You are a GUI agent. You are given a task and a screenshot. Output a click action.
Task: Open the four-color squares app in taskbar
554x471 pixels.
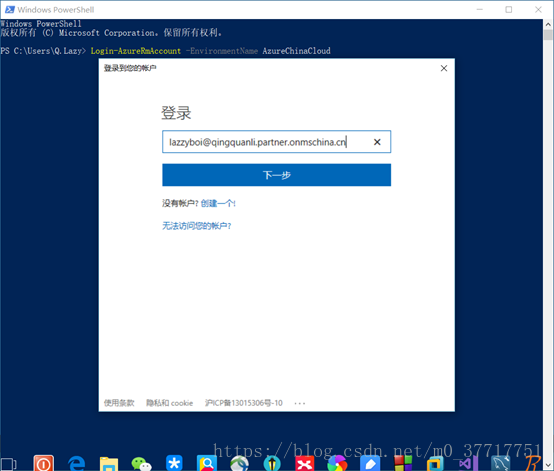(x=403, y=464)
